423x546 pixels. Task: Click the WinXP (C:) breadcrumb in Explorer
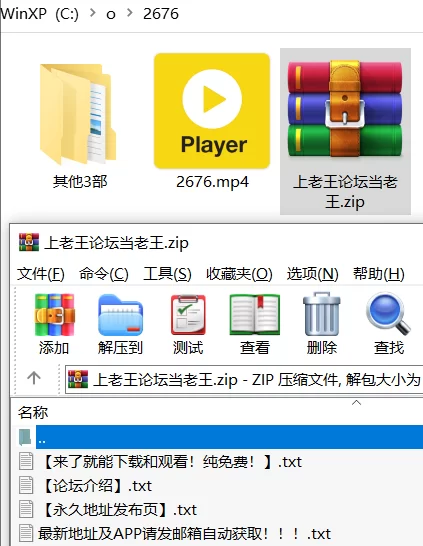click(39, 14)
